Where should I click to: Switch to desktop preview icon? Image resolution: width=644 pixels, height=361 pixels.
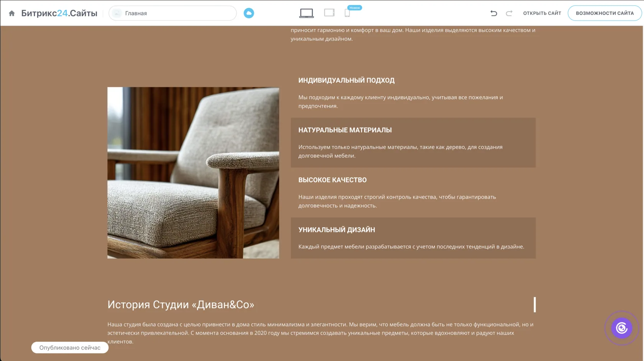click(306, 13)
